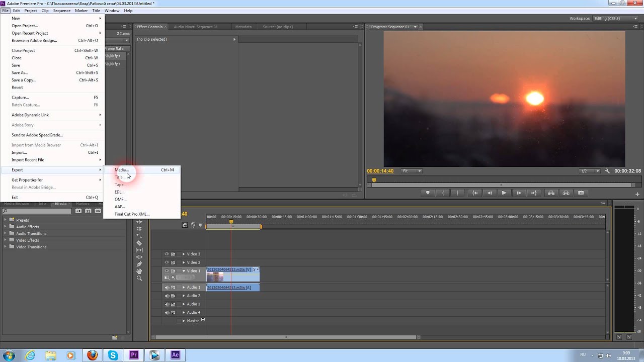Mute Audio 2 track speaker toggle
Screen dimensions: 644x362
167,296
